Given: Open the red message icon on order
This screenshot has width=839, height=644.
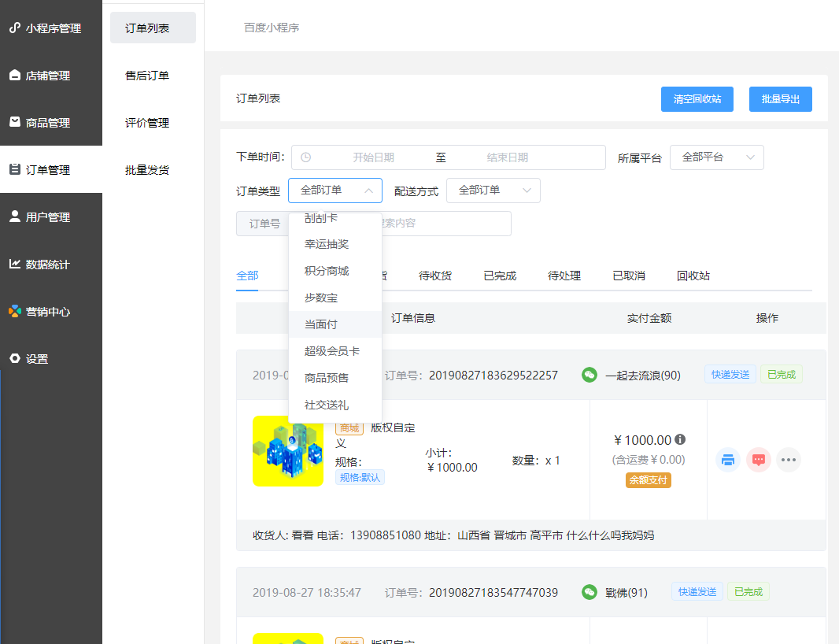Looking at the screenshot, I should 758,460.
